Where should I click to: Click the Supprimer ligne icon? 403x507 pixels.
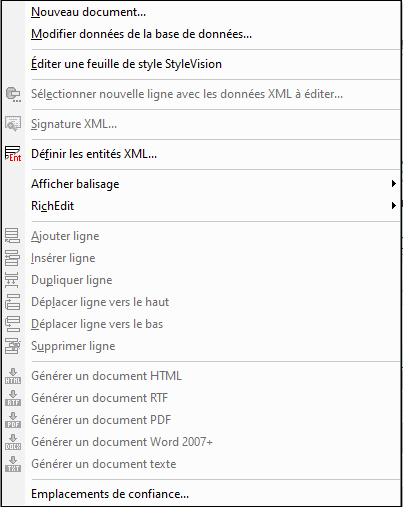13,346
